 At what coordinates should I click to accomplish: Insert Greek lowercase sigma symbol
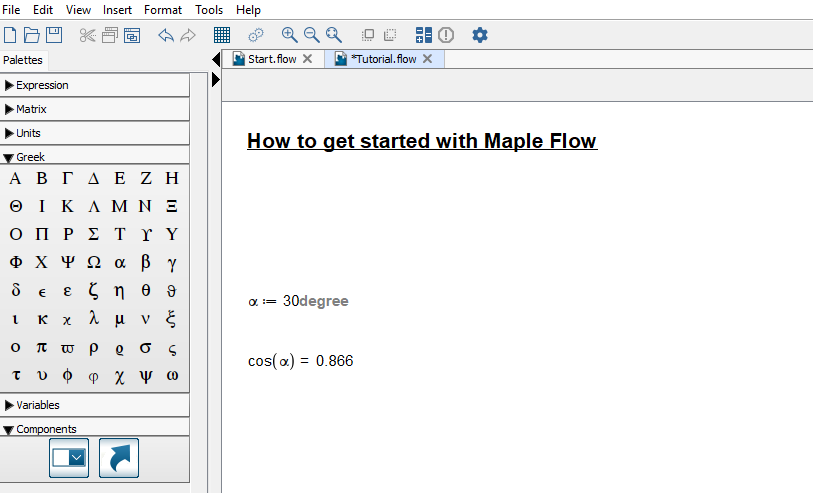pyautogui.click(x=145, y=348)
